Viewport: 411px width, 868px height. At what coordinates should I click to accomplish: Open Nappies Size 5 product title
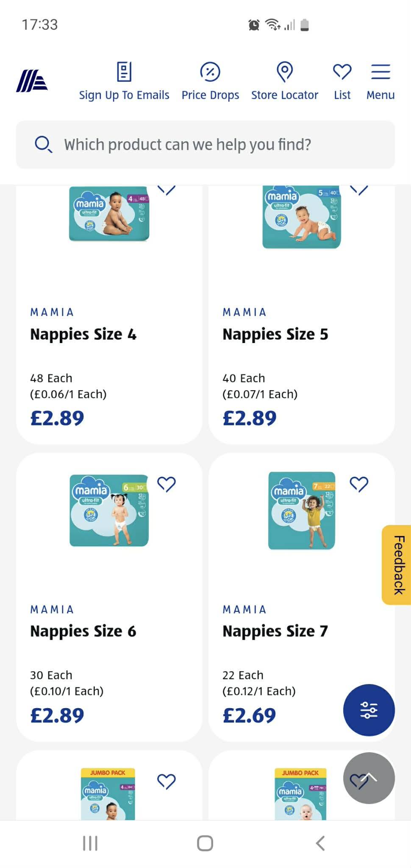click(275, 334)
